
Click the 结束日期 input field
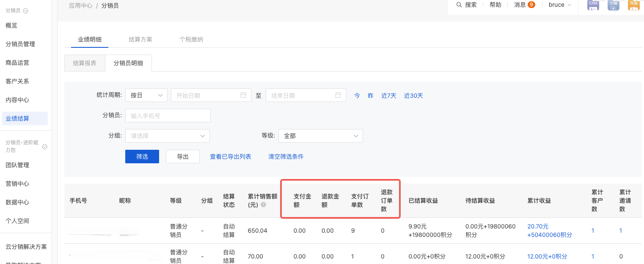[306, 95]
